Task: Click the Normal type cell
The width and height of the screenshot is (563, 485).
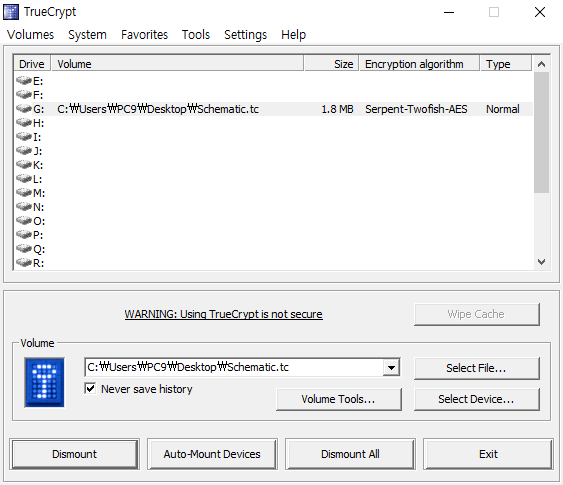Action: tap(503, 109)
